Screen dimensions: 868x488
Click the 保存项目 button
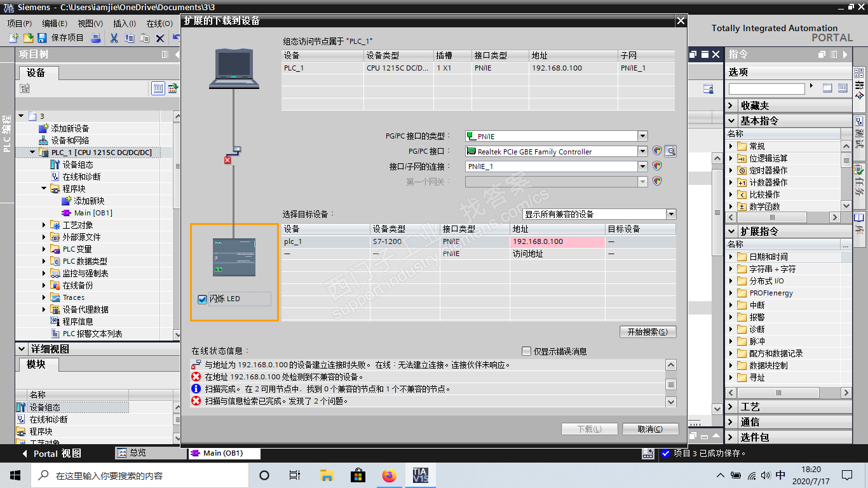[x=61, y=38]
